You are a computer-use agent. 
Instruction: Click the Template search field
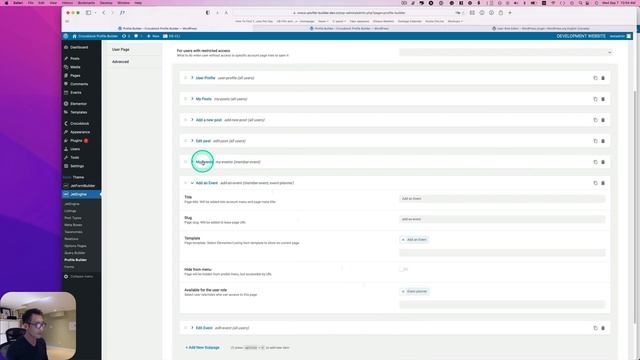pos(502,253)
